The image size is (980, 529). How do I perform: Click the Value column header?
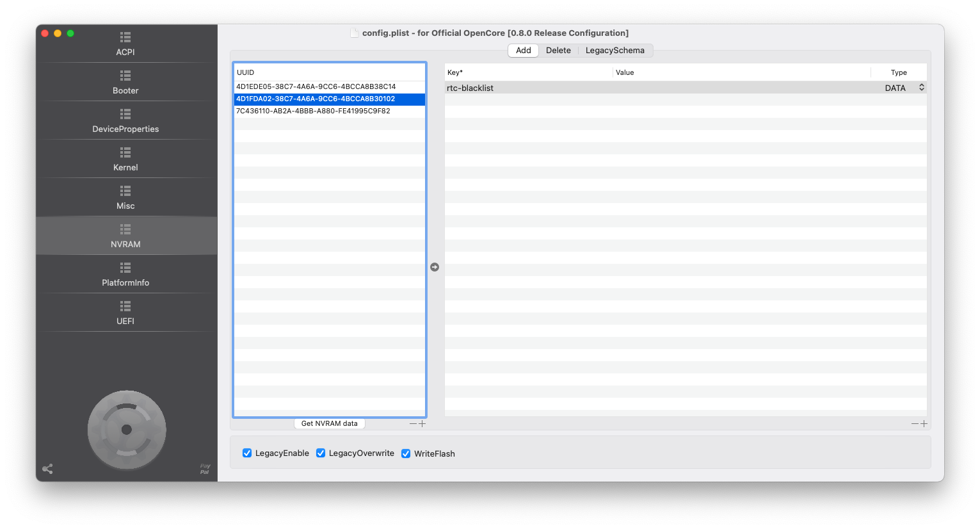[741, 72]
